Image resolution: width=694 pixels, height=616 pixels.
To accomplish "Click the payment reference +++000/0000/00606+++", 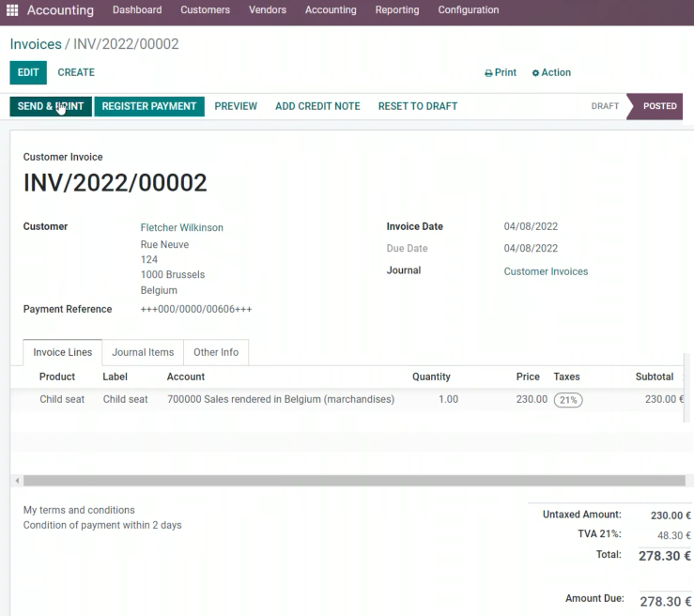I will pyautogui.click(x=196, y=309).
